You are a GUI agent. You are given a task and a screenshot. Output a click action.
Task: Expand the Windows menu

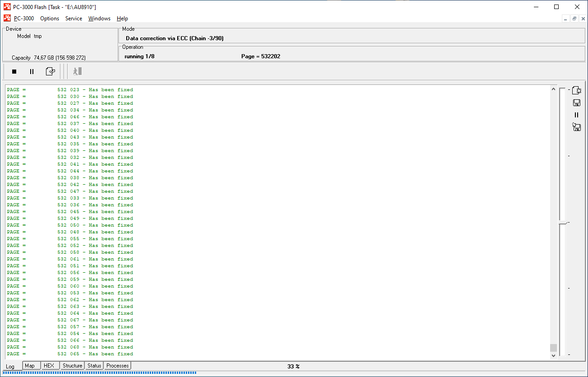[x=99, y=19]
